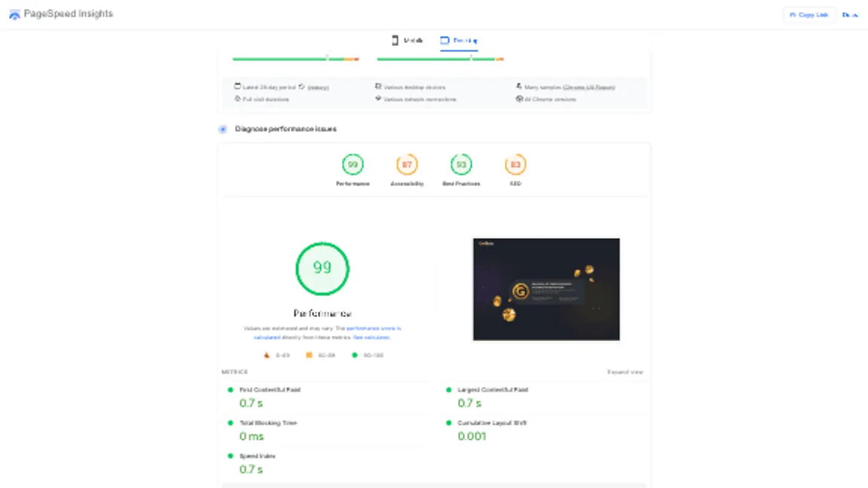Jump to Accessibility score gauge 87
The width and height of the screenshot is (868, 488).
[407, 164]
